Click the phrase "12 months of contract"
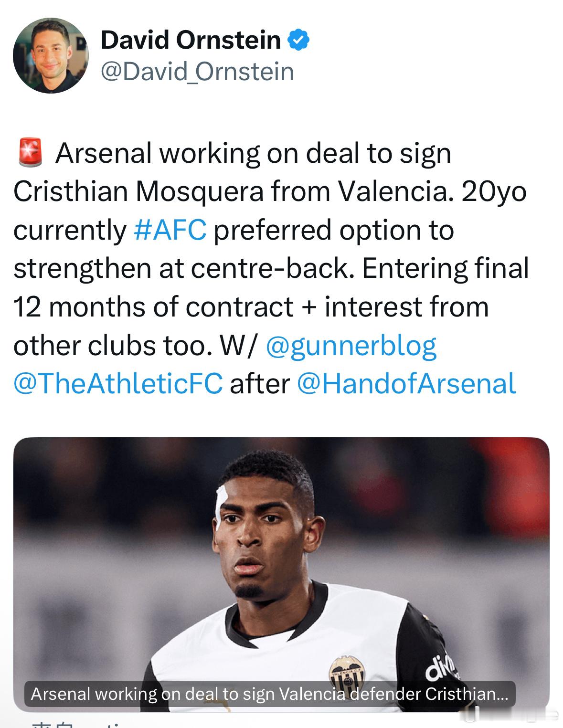This screenshot has width=563, height=728. point(153,307)
